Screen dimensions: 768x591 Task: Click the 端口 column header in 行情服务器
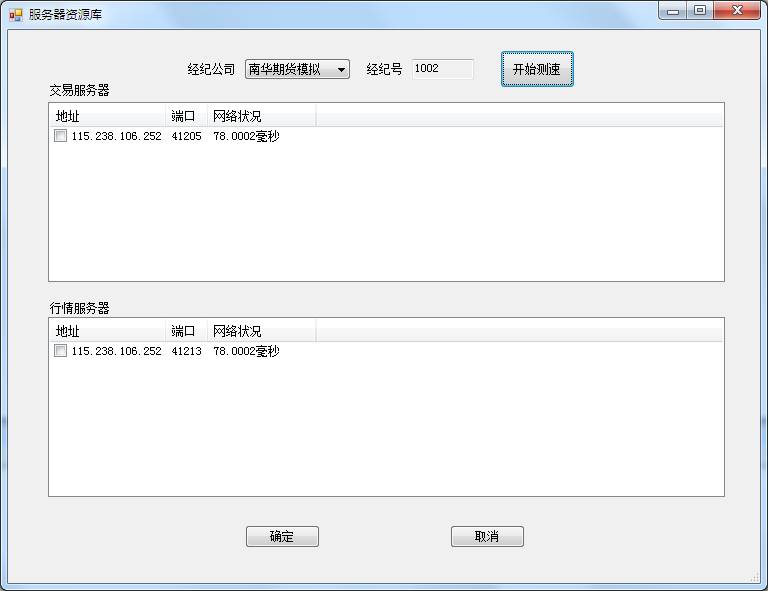[x=187, y=331]
